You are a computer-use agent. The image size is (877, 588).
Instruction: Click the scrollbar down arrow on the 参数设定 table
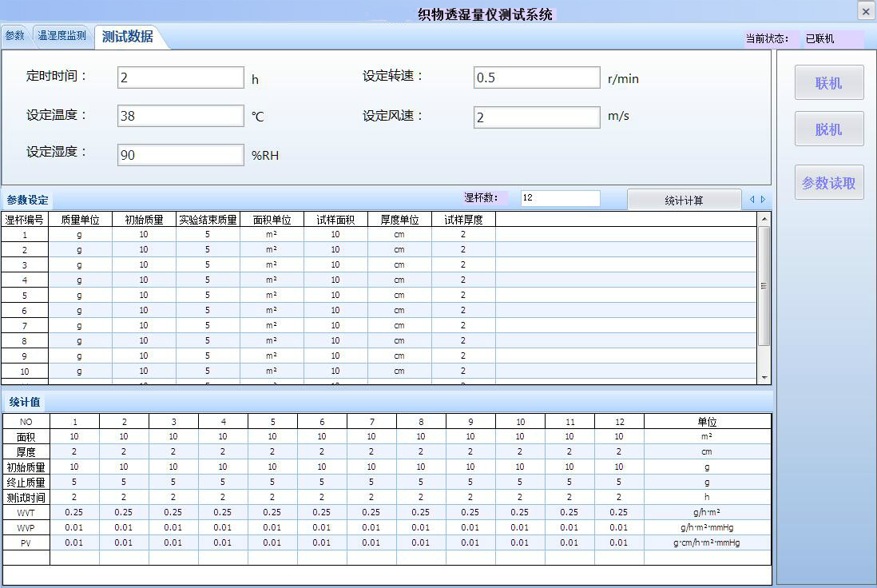click(x=764, y=376)
